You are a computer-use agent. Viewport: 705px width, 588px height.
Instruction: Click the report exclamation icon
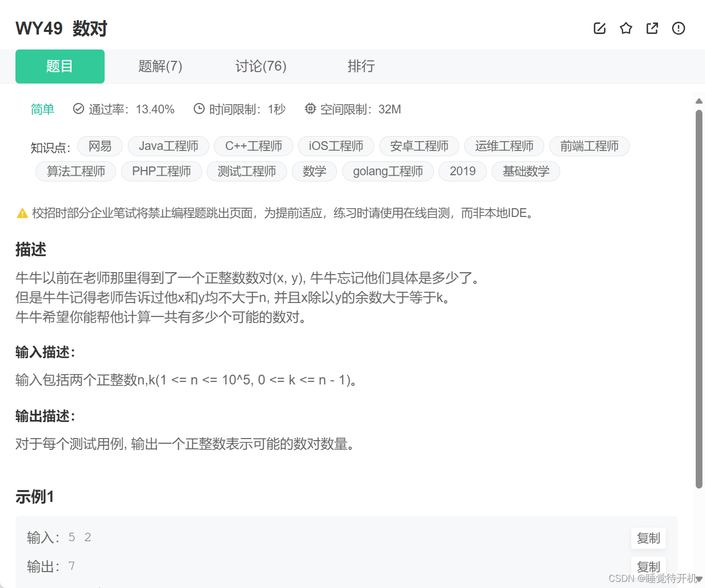point(678,28)
